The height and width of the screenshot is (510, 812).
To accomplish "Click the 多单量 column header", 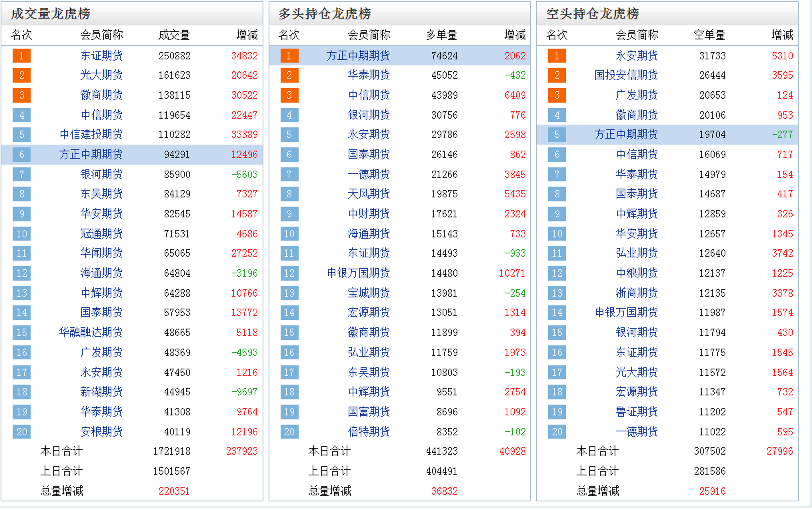I will pyautogui.click(x=442, y=35).
